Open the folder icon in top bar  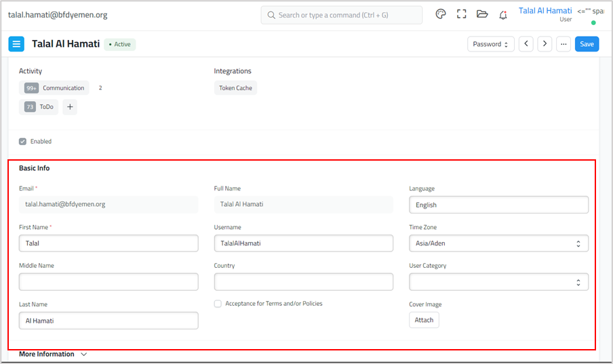[482, 14]
